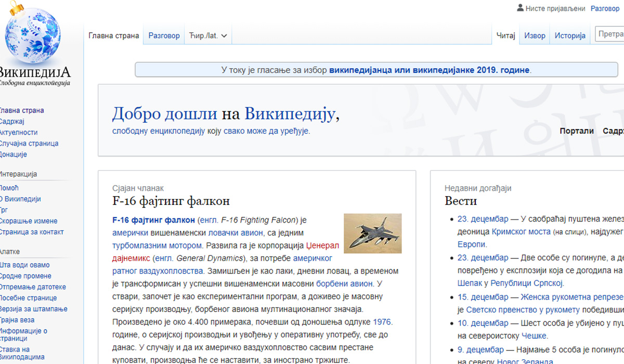Image resolution: width=624 pixels, height=364 pixels.
Task: Click the ловачки авион link
Action: pos(236,233)
